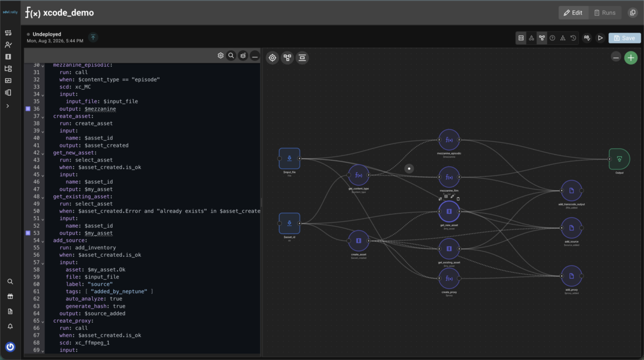
Task: Toggle the version history panel
Action: 573,38
